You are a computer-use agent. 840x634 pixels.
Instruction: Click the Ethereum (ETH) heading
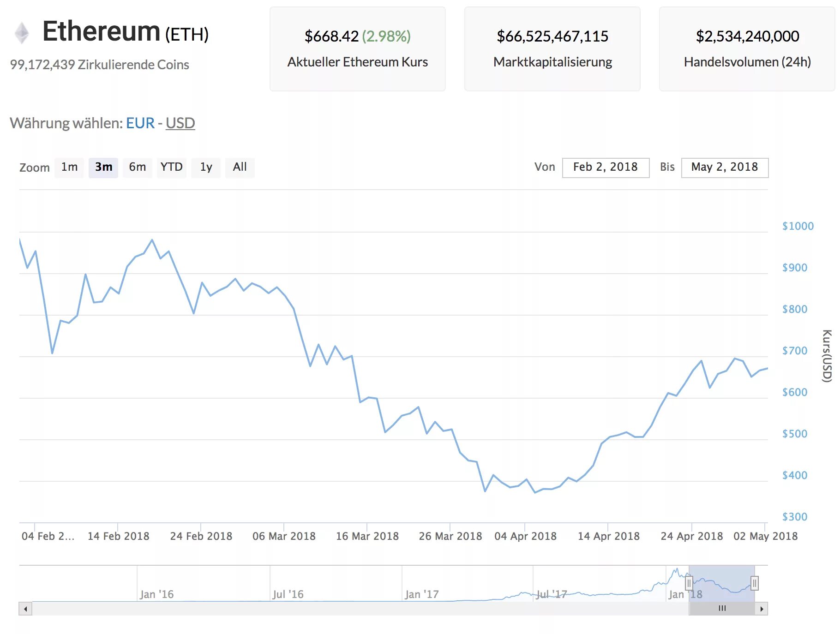126,32
